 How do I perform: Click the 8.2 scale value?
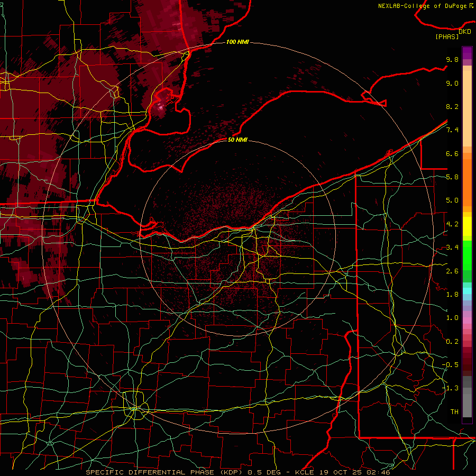pyautogui.click(x=452, y=106)
